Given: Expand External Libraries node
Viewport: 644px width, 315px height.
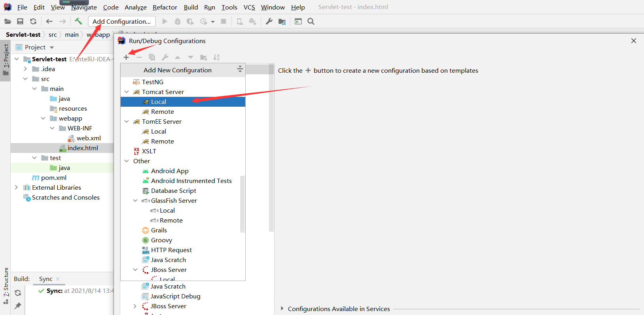Looking at the screenshot, I should pos(16,187).
